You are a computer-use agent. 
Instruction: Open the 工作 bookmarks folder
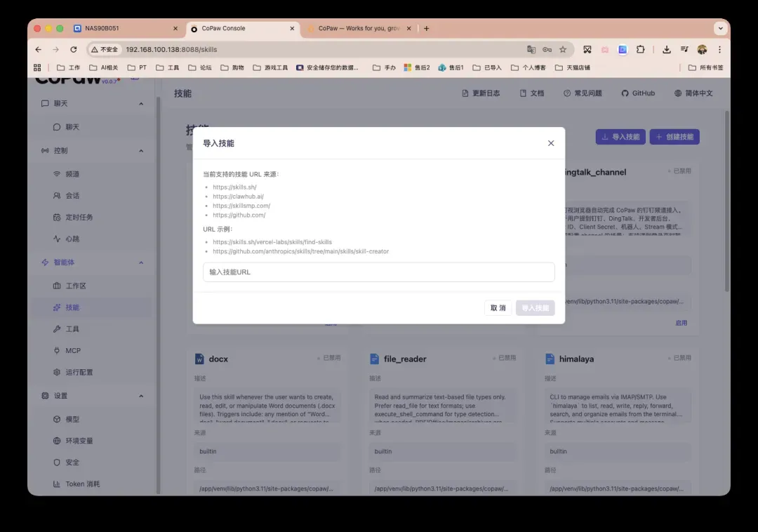tap(68, 68)
